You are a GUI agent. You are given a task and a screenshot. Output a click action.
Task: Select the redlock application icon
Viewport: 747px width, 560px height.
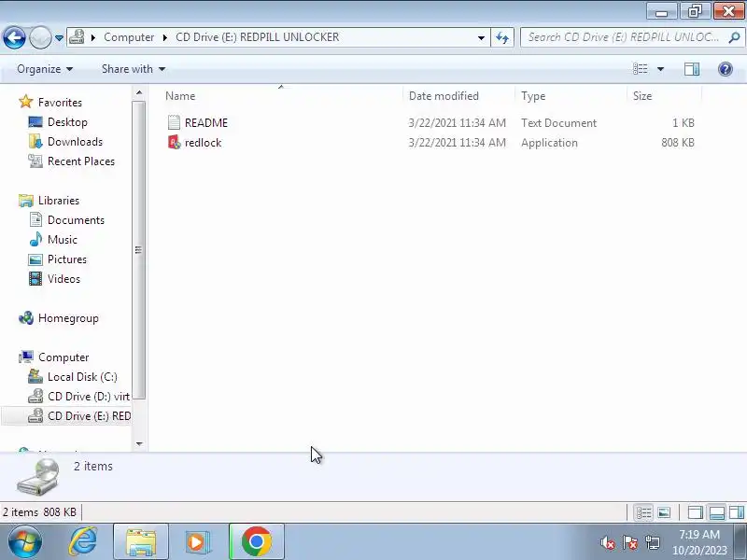[x=174, y=143]
